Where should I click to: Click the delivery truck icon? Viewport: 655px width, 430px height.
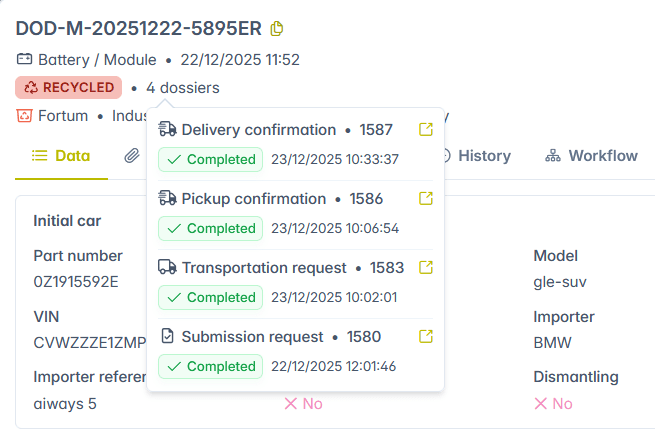(x=168, y=130)
